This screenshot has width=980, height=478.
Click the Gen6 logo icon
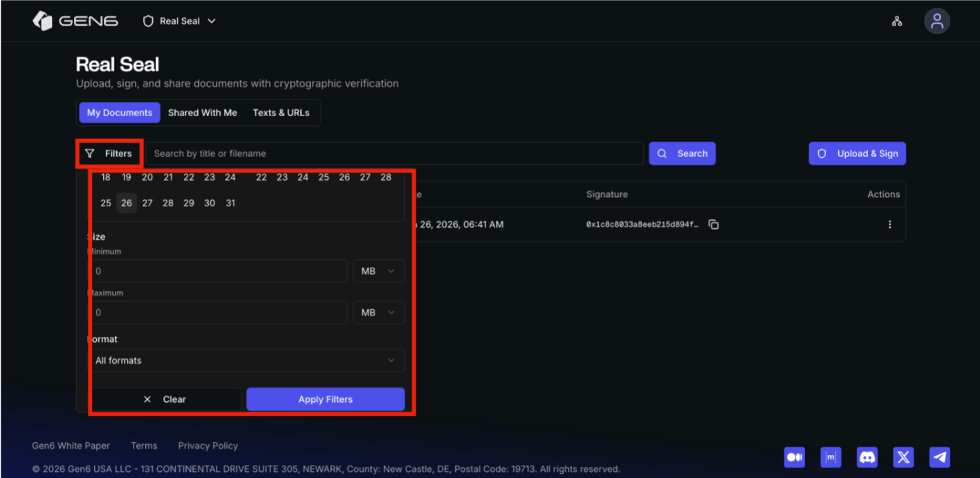coord(43,21)
